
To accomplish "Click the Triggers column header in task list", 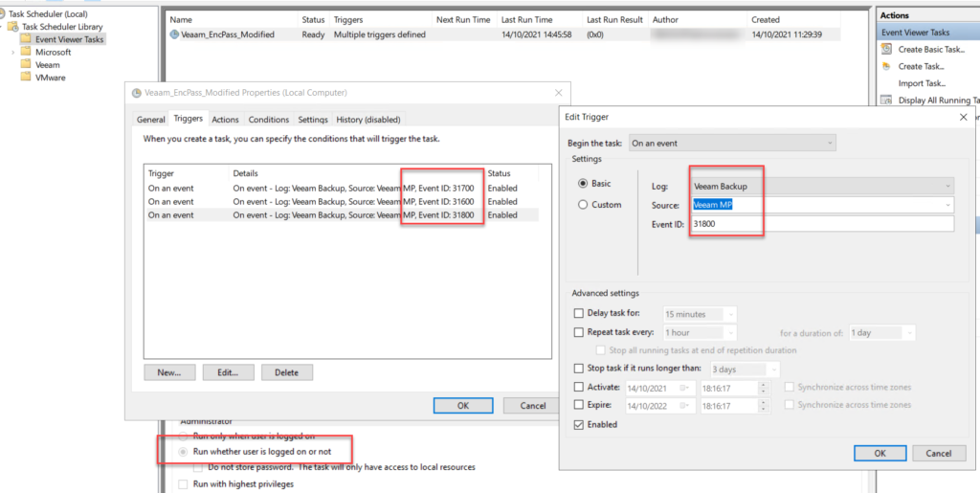I will [x=381, y=20].
